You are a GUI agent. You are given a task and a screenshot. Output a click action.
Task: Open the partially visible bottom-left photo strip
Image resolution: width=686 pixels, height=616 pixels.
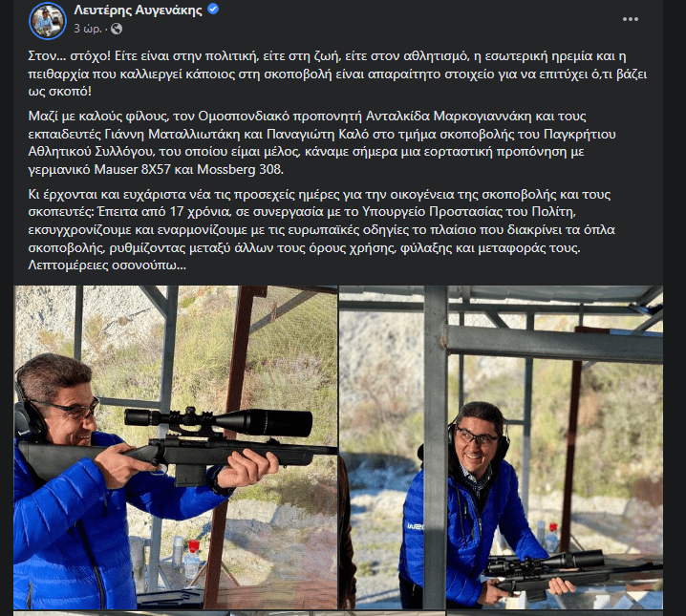click(121, 613)
